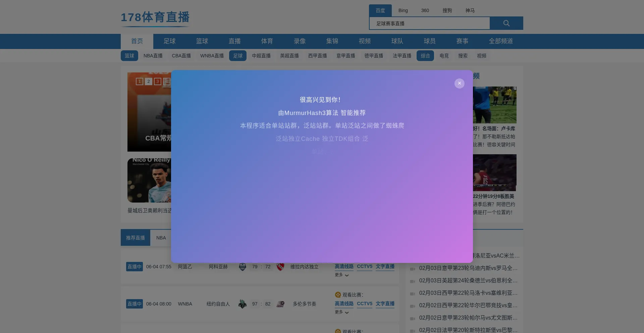Open 足球 in the main navigation bar
Image resolution: width=644 pixels, height=333 pixels.
pos(169,41)
